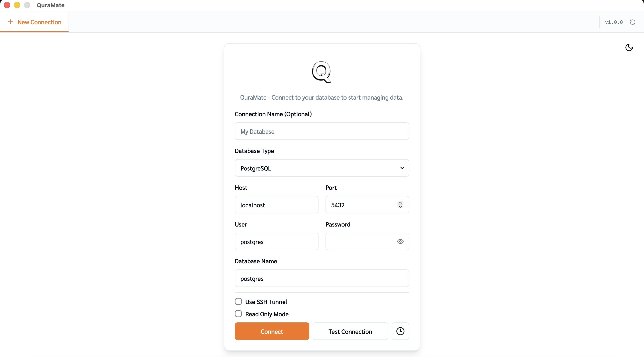
Task: Click the QuraMate logo above the form
Action: click(x=321, y=73)
